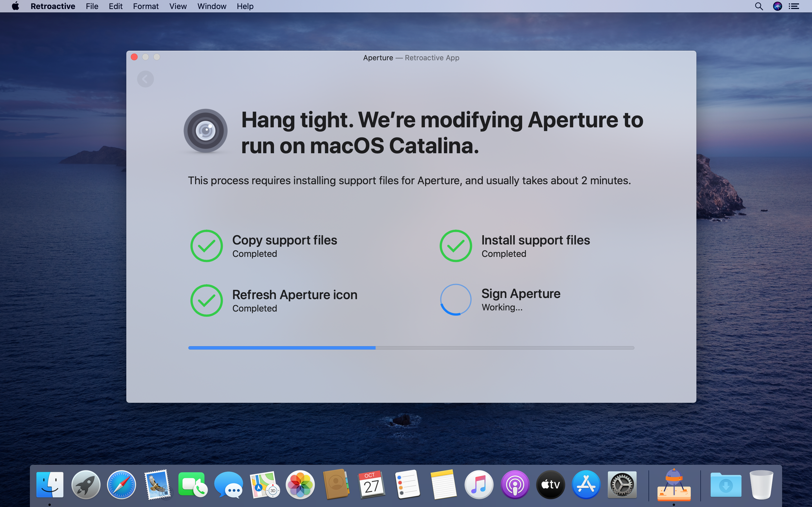Open the Help menu
812x507 pixels.
point(245,6)
